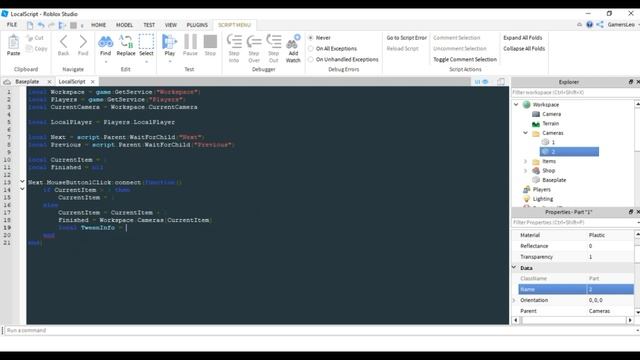This screenshot has height=360, width=640.
Task: Close the Baseplate document tab
Action: pos(49,82)
